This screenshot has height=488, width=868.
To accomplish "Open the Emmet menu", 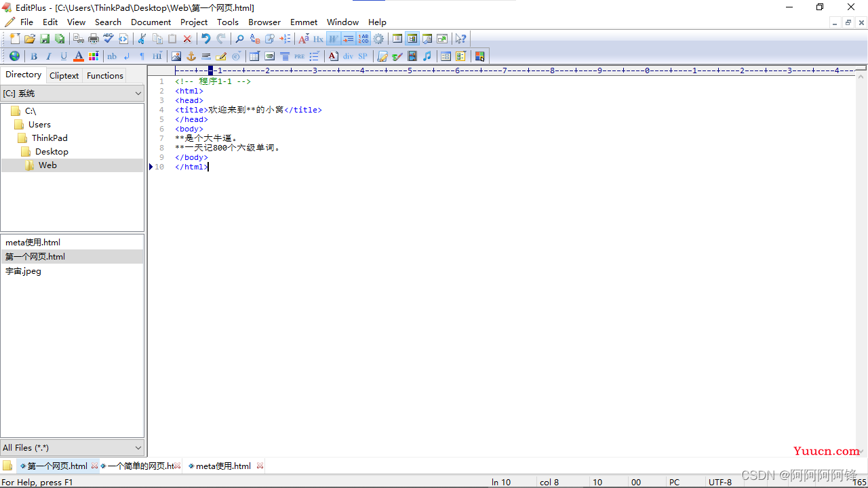I will coord(304,22).
